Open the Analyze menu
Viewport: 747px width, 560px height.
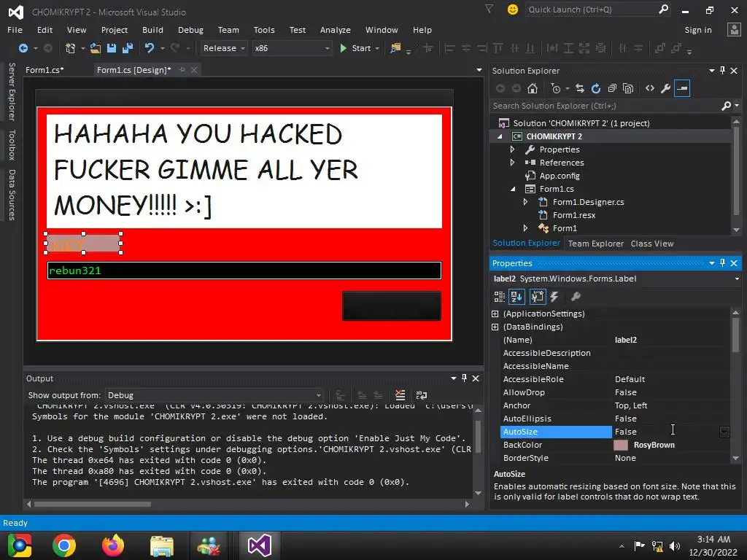click(x=336, y=29)
